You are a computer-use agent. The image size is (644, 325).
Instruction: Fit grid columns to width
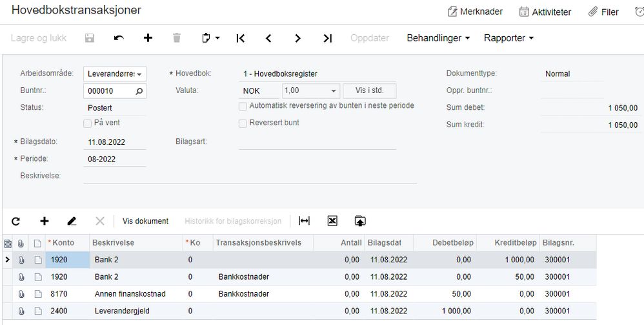304,221
